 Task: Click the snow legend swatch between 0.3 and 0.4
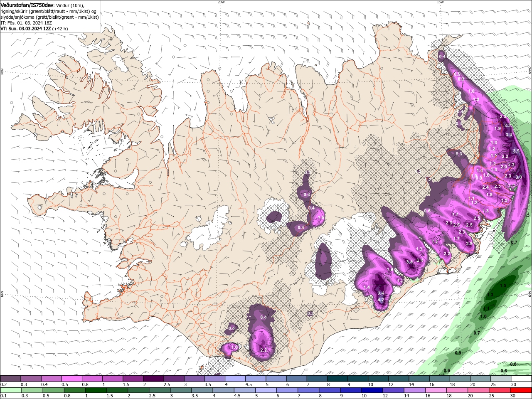(x=31, y=379)
